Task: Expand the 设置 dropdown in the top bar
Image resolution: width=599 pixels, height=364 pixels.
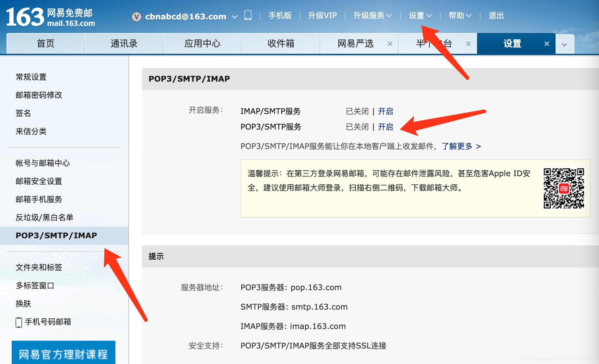Action: (x=420, y=16)
